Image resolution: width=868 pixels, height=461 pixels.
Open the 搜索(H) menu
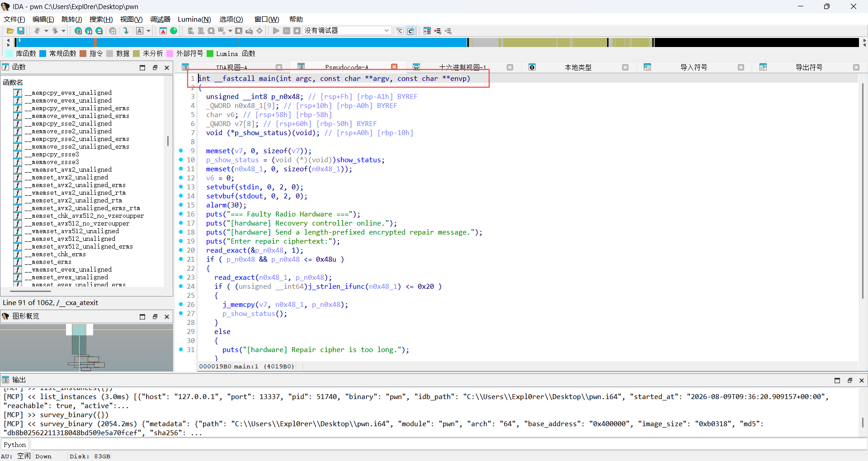pos(101,19)
